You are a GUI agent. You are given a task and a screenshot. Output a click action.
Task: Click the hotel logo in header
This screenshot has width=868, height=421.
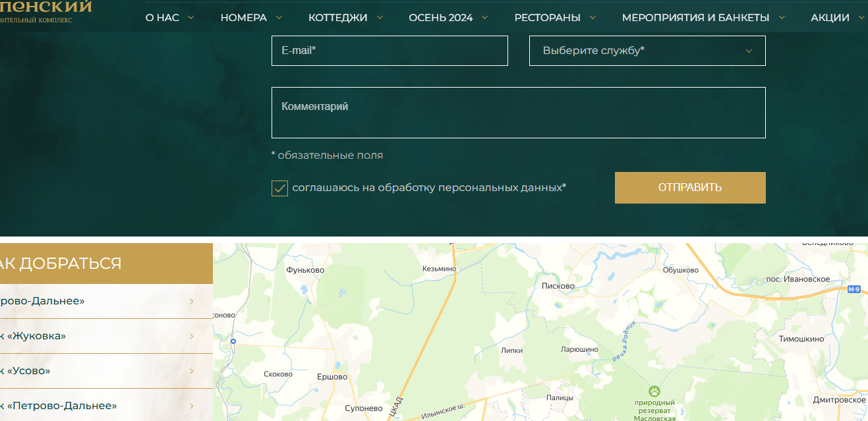click(45, 11)
